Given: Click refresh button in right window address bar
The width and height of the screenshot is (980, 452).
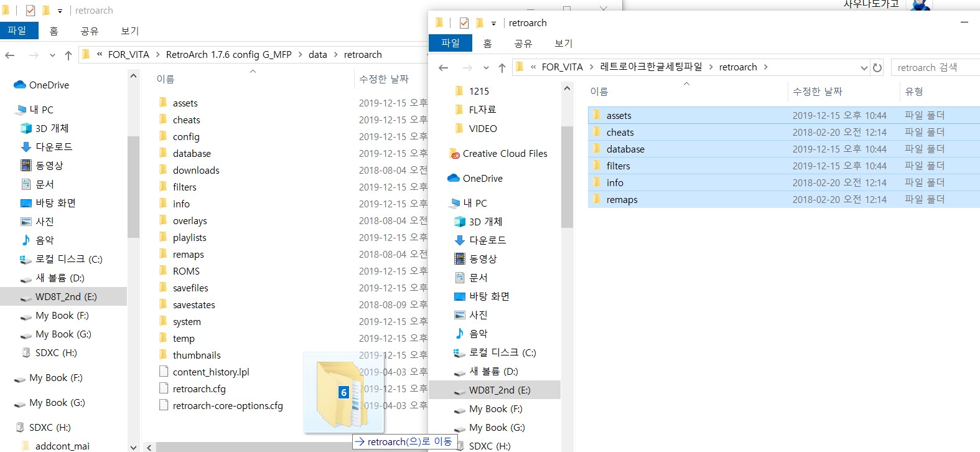Looking at the screenshot, I should click(877, 67).
